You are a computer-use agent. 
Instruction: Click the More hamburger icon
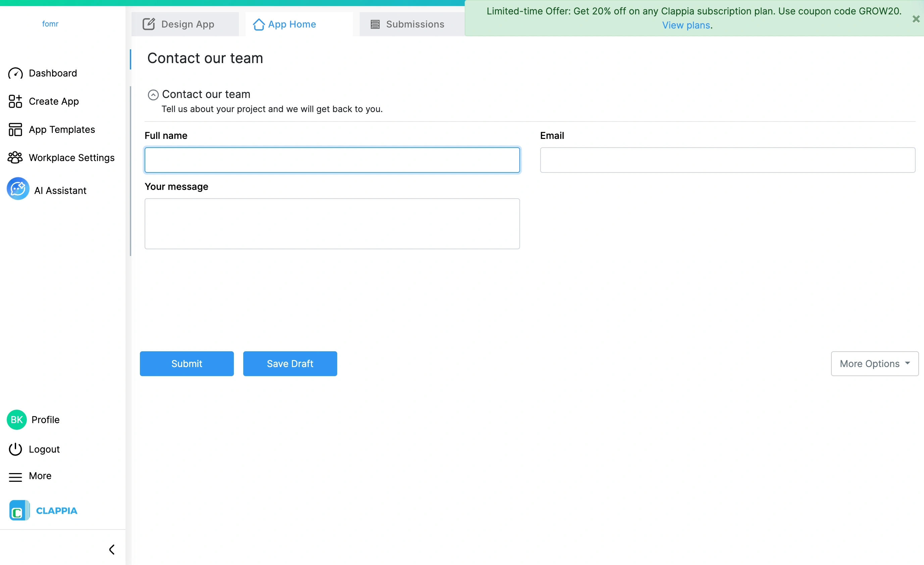pos(15,477)
